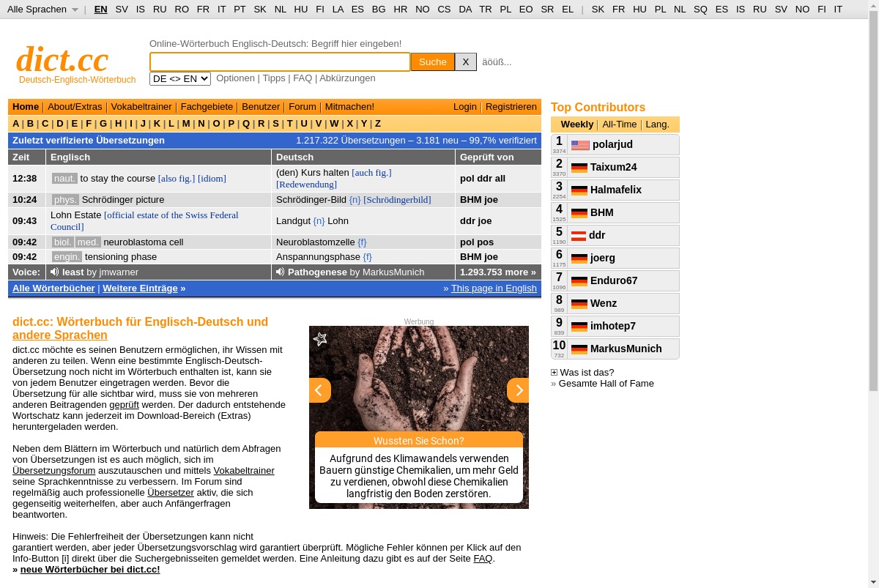Switch to the Lang. contributors tab
879x588 pixels.
(x=658, y=124)
